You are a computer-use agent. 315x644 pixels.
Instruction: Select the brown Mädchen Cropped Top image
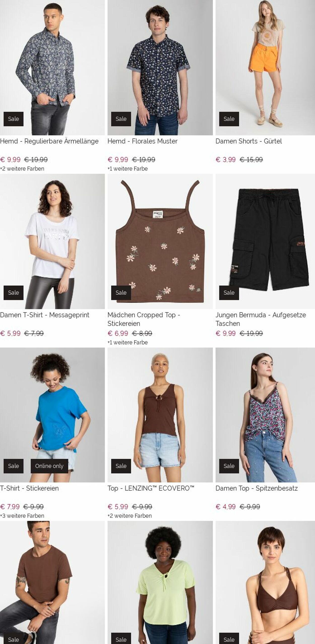point(160,241)
